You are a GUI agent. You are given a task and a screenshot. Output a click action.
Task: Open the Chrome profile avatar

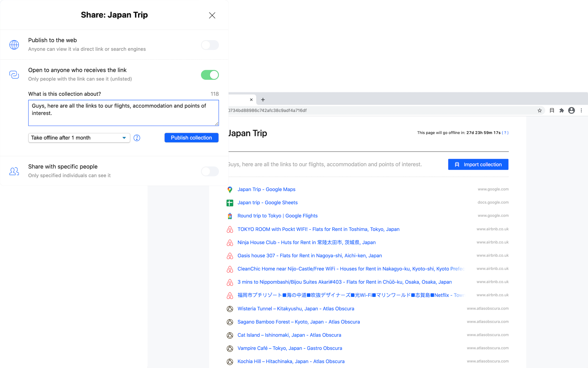571,110
